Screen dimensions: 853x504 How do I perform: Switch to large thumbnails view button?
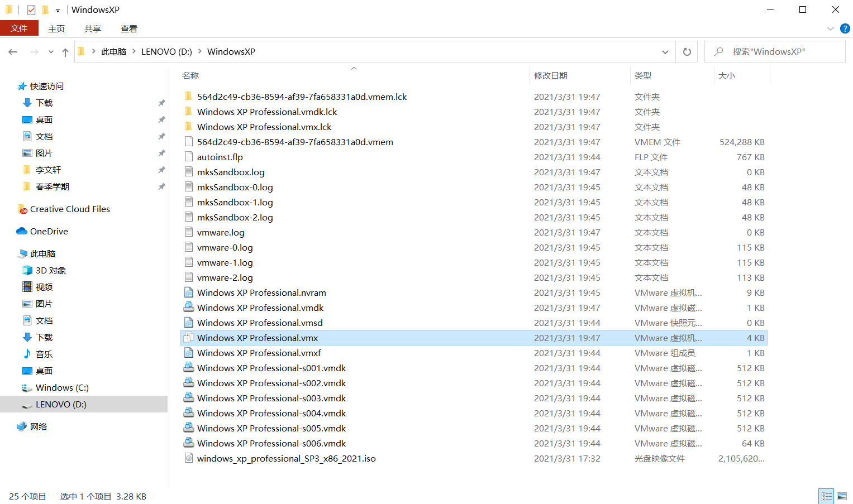tap(842, 496)
